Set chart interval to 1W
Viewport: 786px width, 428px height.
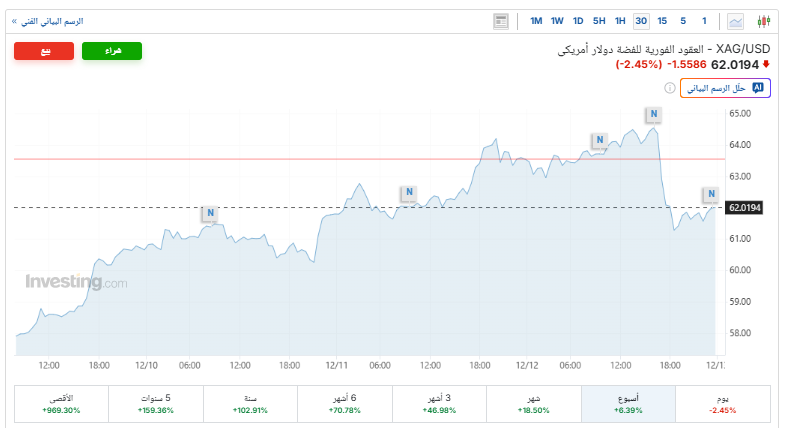click(557, 21)
